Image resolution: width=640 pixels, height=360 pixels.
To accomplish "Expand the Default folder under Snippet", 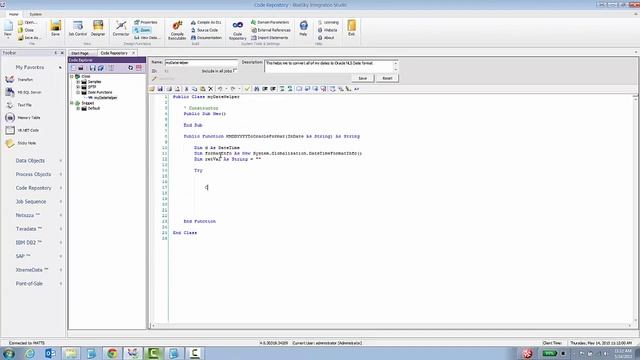I will (x=78, y=108).
